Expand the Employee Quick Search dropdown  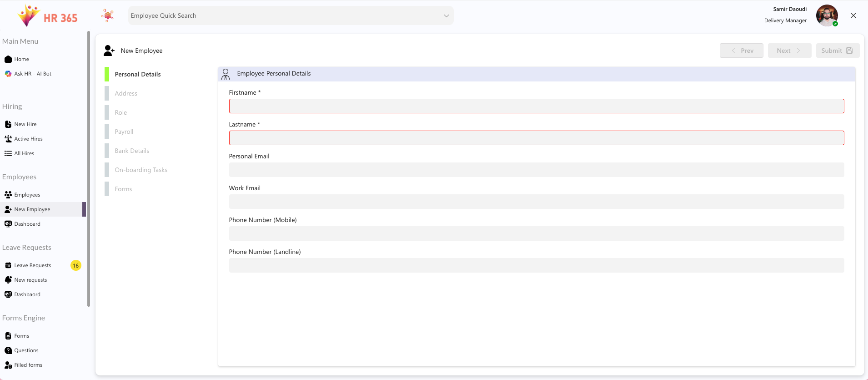(x=446, y=15)
